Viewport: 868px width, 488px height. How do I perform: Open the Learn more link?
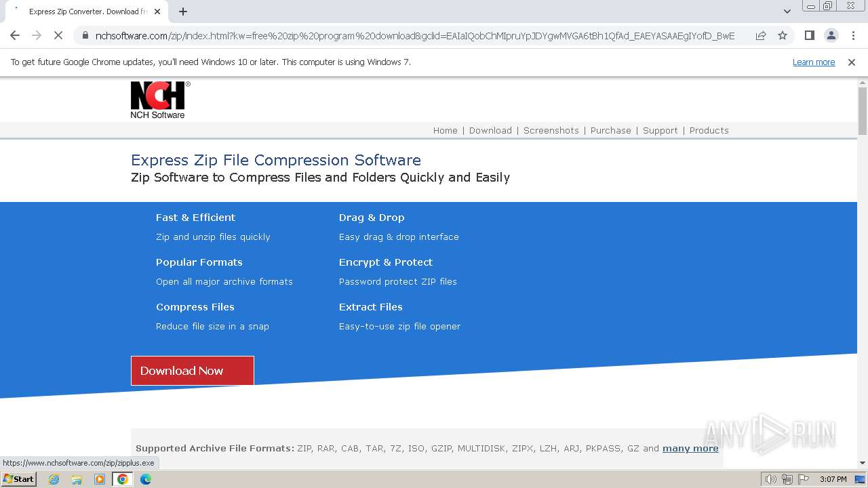(814, 62)
